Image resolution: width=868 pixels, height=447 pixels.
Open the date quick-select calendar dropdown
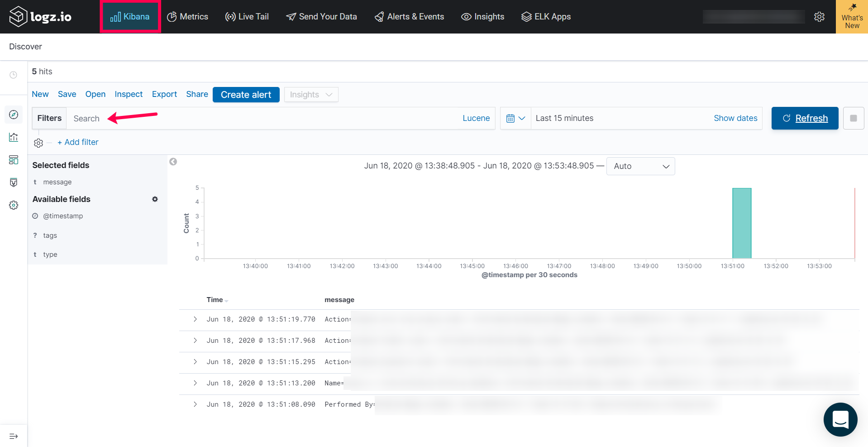tap(515, 118)
